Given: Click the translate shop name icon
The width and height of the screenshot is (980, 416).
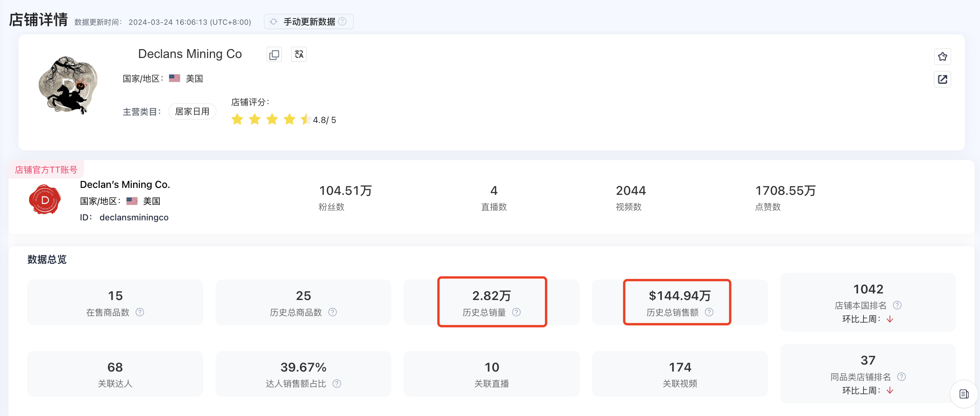Looking at the screenshot, I should (299, 55).
